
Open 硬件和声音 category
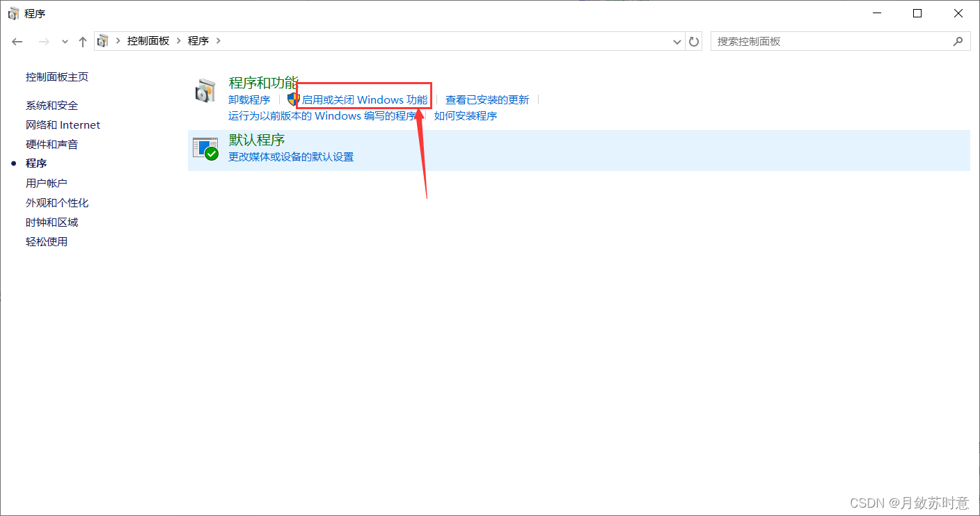tap(52, 145)
